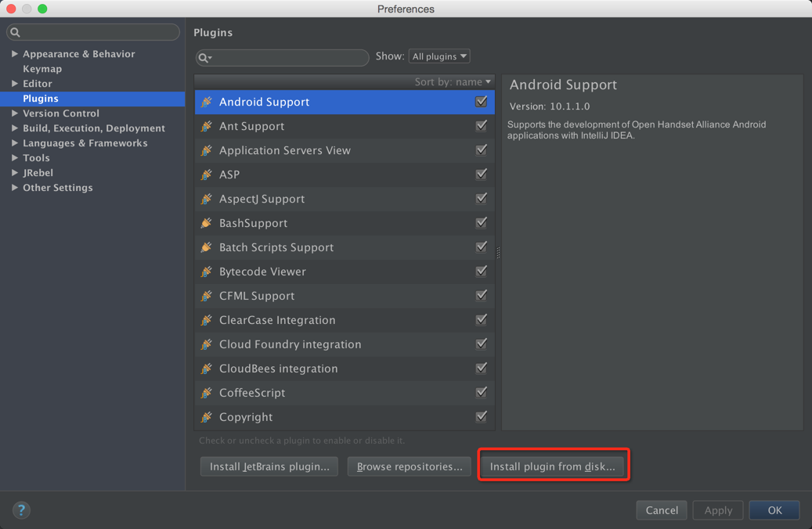Click the plugin icon beside Bytecode Viewer

point(207,272)
